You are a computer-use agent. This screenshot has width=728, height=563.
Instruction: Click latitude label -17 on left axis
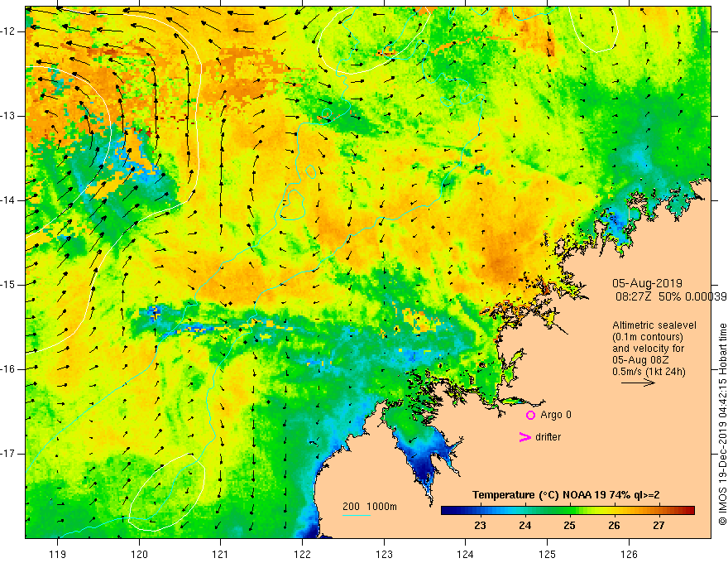[x=9, y=454]
